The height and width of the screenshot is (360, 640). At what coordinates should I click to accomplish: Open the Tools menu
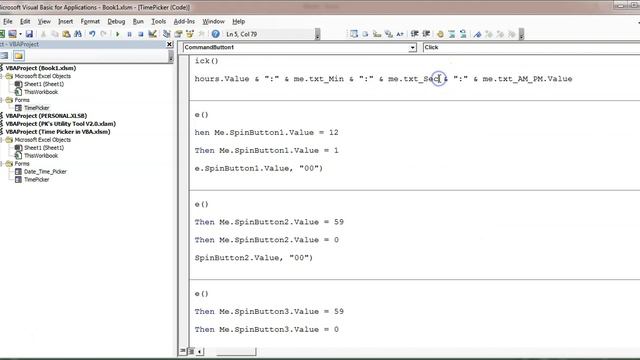click(158, 21)
